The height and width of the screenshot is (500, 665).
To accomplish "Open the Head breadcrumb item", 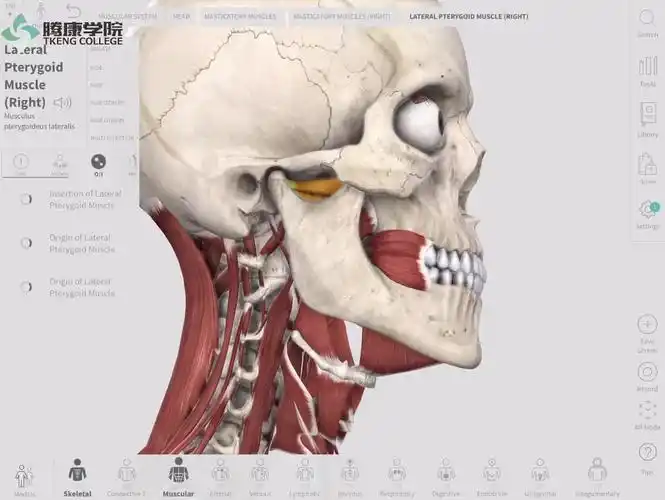I will pos(181,16).
